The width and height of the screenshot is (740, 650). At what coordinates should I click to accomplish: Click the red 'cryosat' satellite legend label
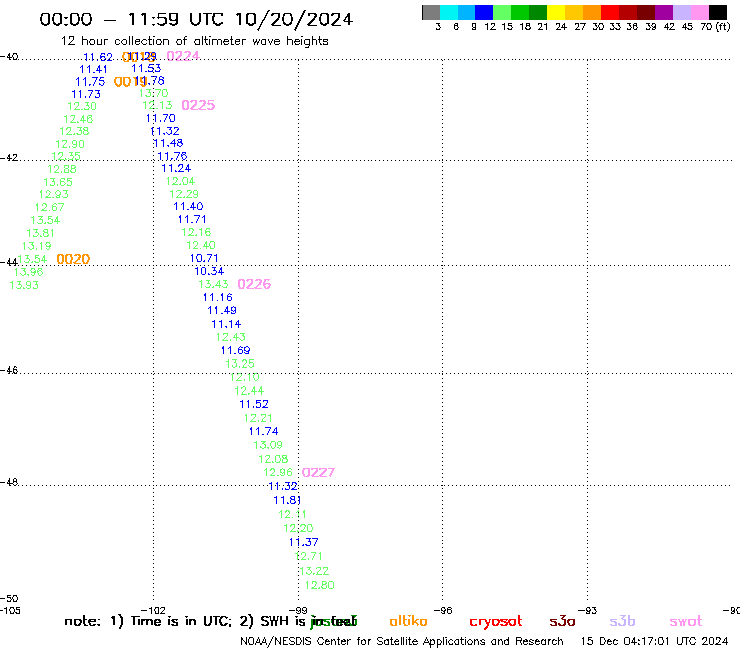[x=496, y=622]
